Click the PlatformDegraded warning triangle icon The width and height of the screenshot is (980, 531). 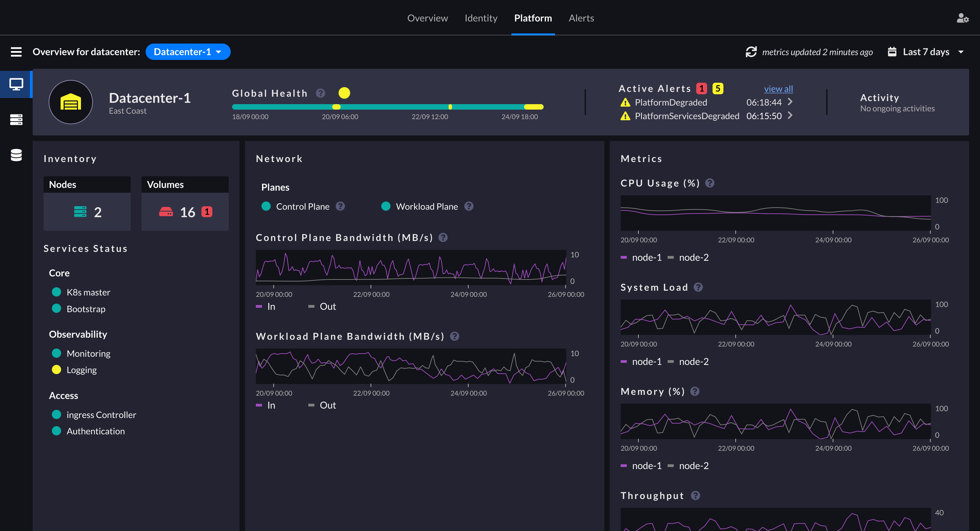click(625, 102)
